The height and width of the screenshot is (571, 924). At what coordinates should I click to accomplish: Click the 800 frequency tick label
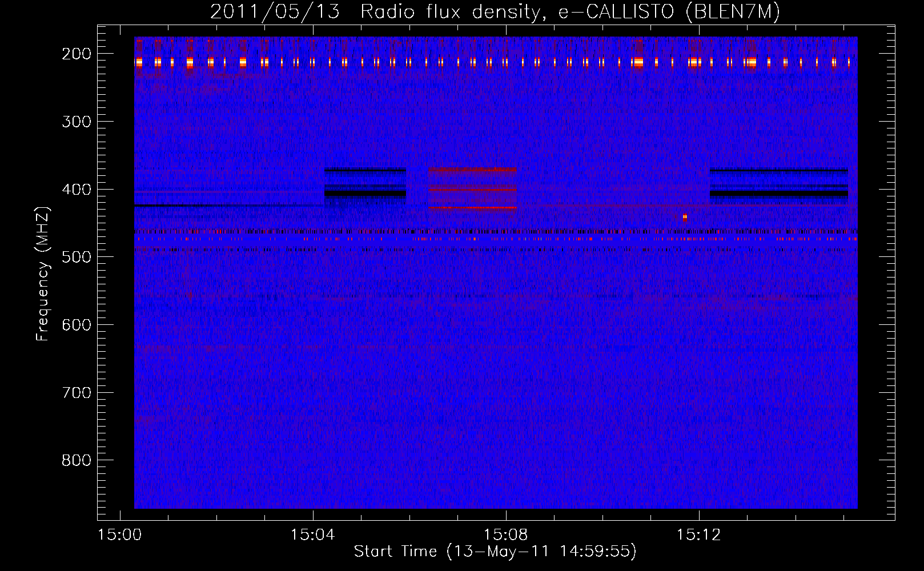(77, 460)
